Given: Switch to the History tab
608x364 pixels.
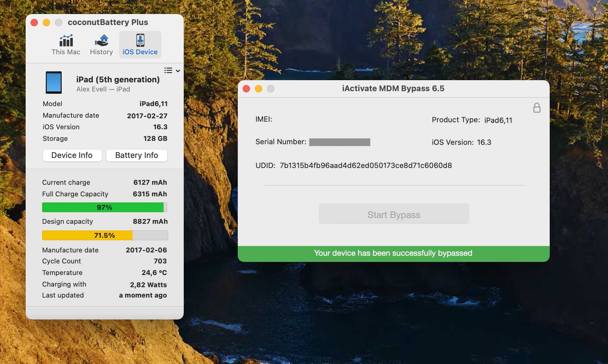Looking at the screenshot, I should (101, 45).
